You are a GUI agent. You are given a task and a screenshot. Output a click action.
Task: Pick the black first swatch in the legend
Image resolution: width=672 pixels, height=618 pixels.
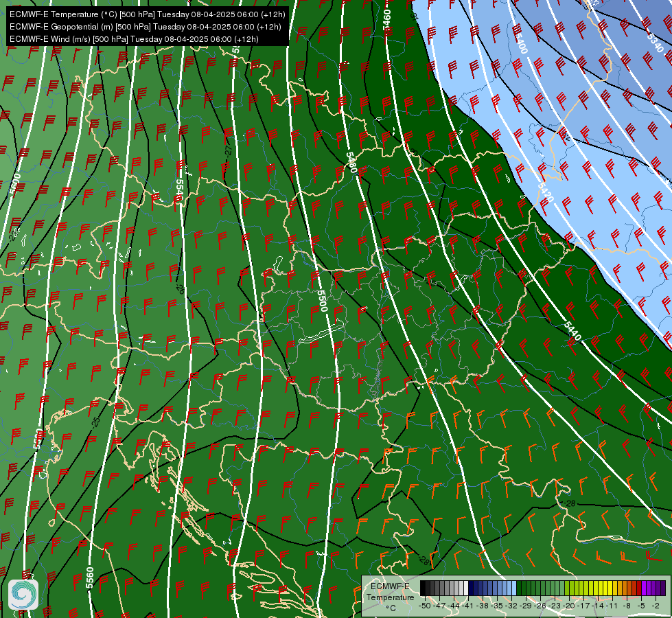423,588
